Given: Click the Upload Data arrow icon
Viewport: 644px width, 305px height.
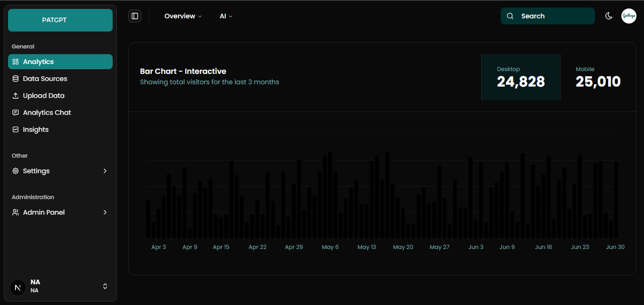Looking at the screenshot, I should [16, 96].
